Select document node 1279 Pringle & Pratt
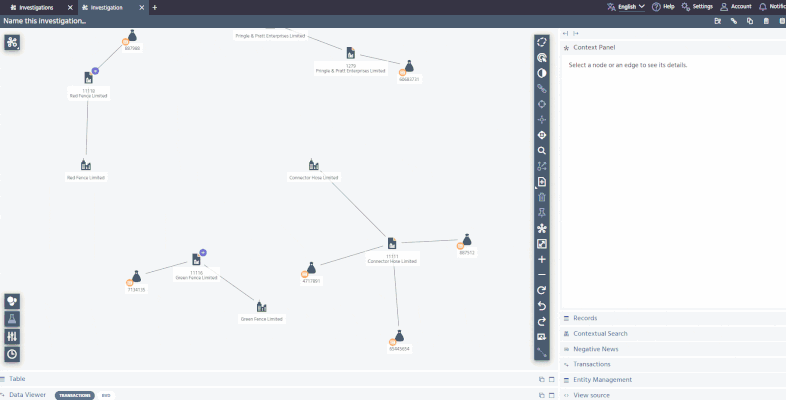Screen dimensions: 786x400 coord(351,53)
